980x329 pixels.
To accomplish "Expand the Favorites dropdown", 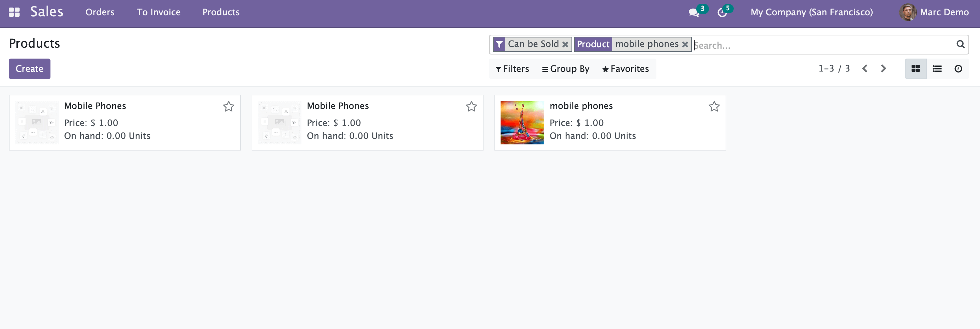I will pyautogui.click(x=625, y=69).
